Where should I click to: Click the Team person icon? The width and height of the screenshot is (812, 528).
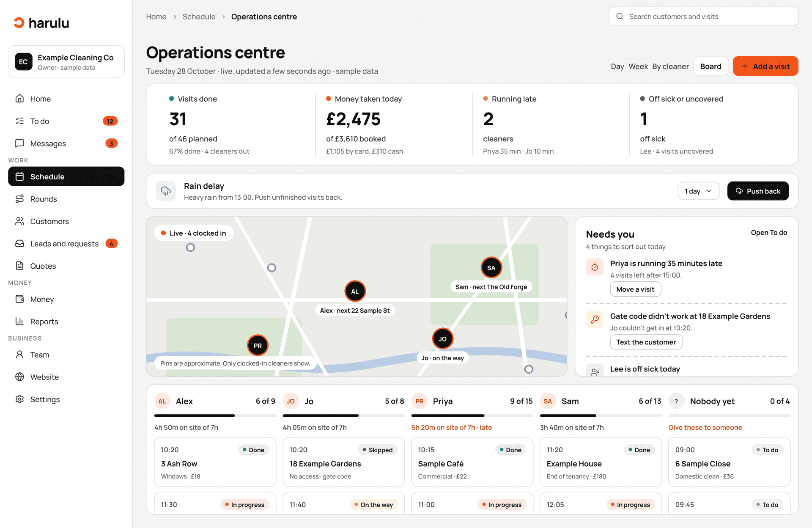click(x=19, y=355)
